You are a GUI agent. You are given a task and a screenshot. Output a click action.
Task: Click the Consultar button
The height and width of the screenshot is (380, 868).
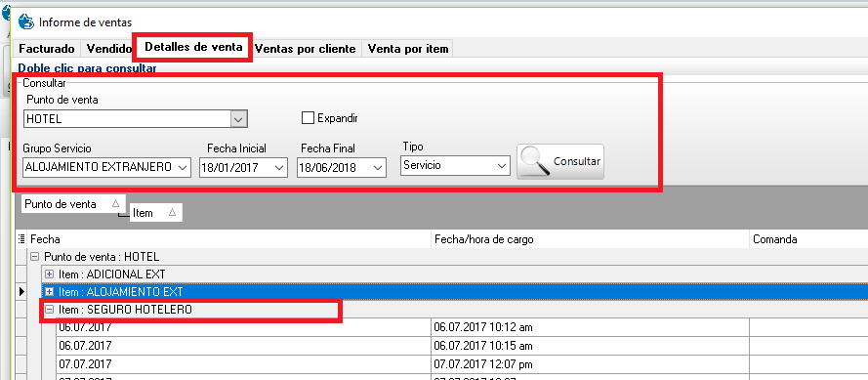pyautogui.click(x=560, y=162)
